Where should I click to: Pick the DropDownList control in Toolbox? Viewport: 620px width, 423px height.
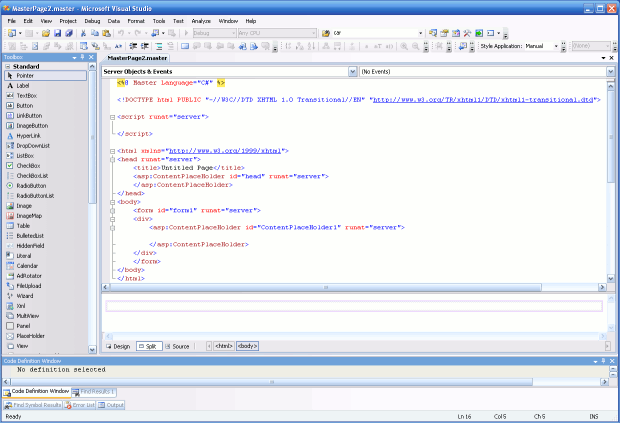[x=32, y=145]
